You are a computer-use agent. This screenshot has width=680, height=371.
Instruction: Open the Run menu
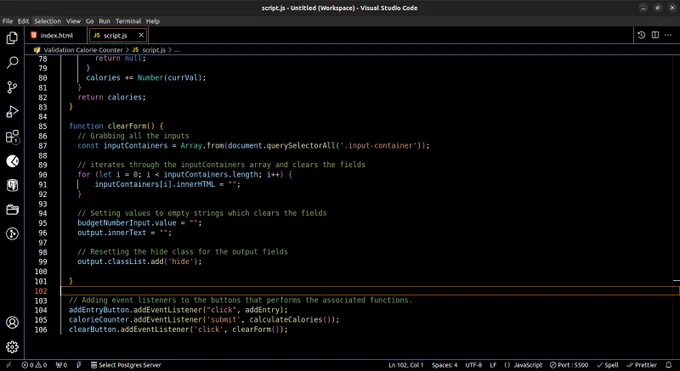tap(104, 21)
